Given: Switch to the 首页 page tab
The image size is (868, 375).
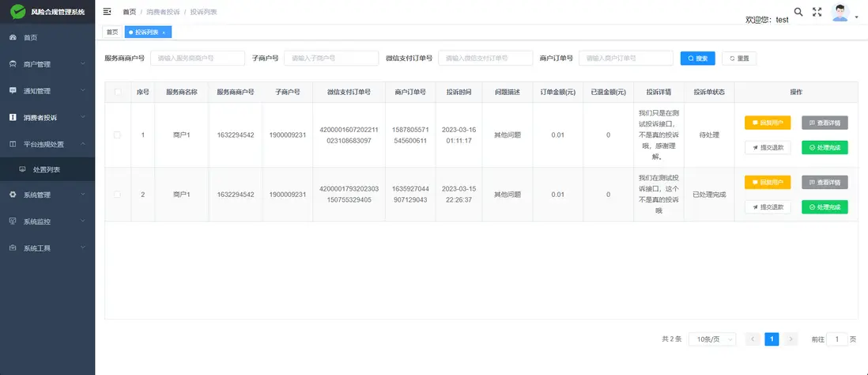Looking at the screenshot, I should pyautogui.click(x=112, y=32).
